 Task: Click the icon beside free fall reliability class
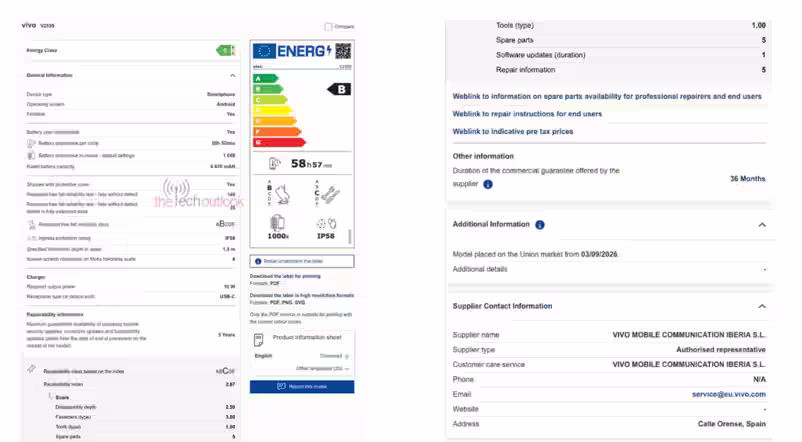(31, 225)
